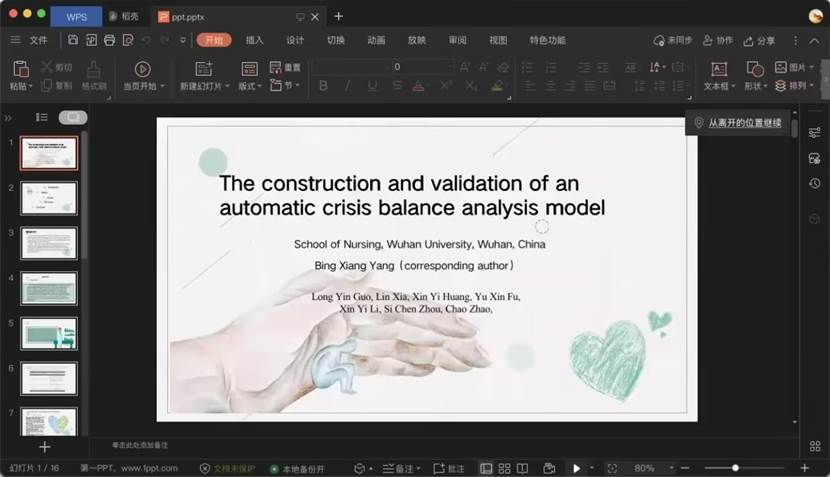Click the plus icon below slide thumbnails

(44, 447)
